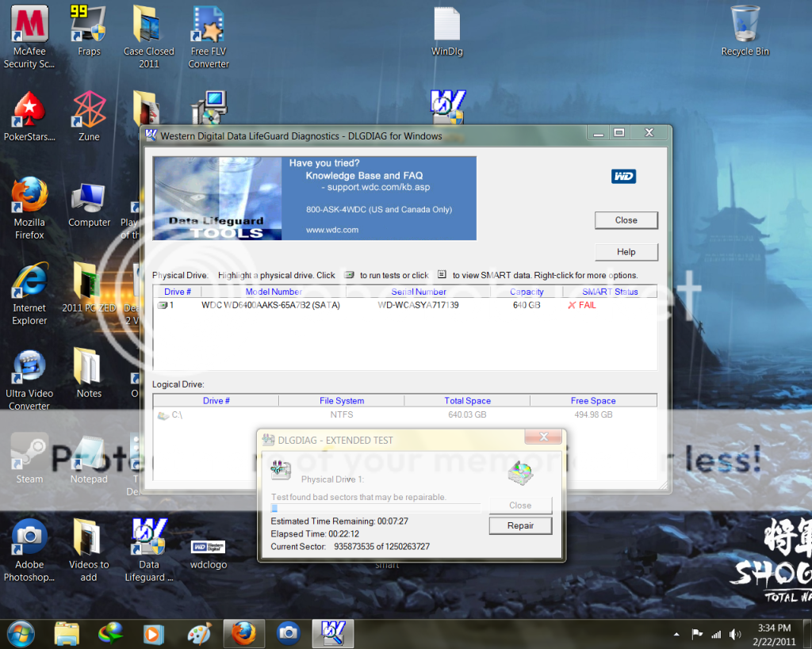Viewport: 812px width, 649px height.
Task: Click the Close button in main DLGDIAG window
Action: click(x=626, y=220)
